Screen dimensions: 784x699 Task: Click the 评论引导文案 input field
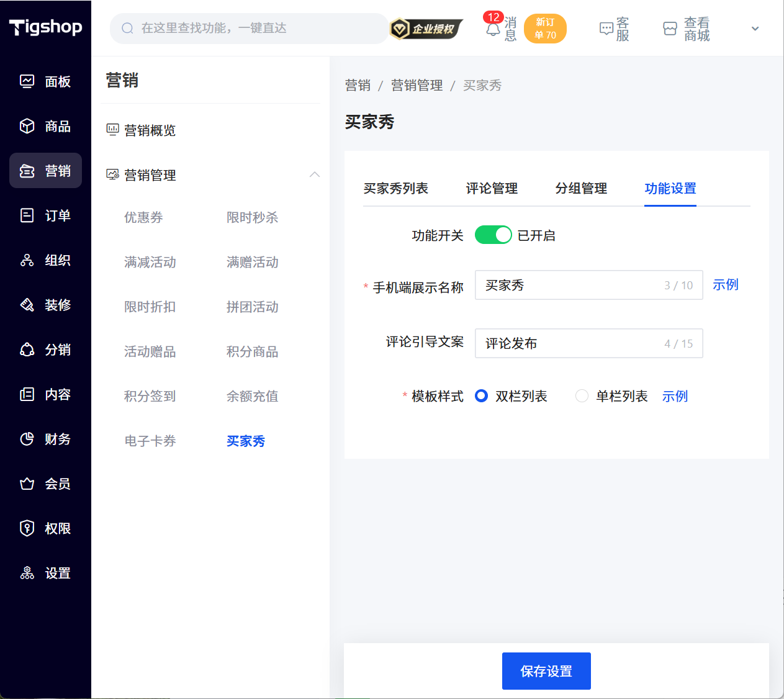pyautogui.click(x=571, y=343)
